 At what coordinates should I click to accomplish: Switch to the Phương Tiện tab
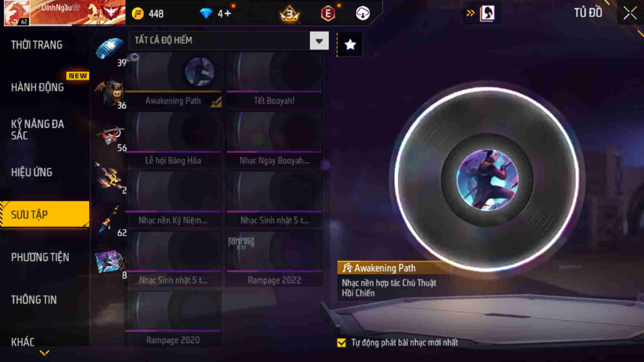click(40, 257)
